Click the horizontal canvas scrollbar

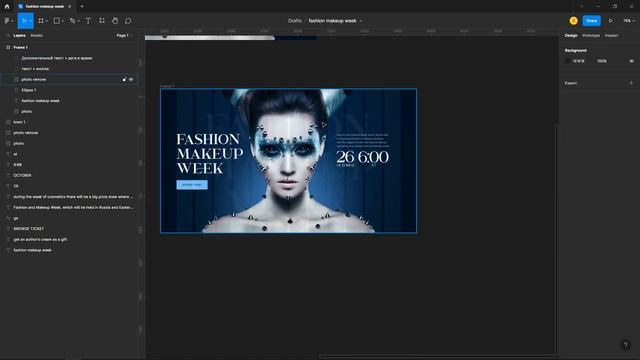(x=437, y=356)
